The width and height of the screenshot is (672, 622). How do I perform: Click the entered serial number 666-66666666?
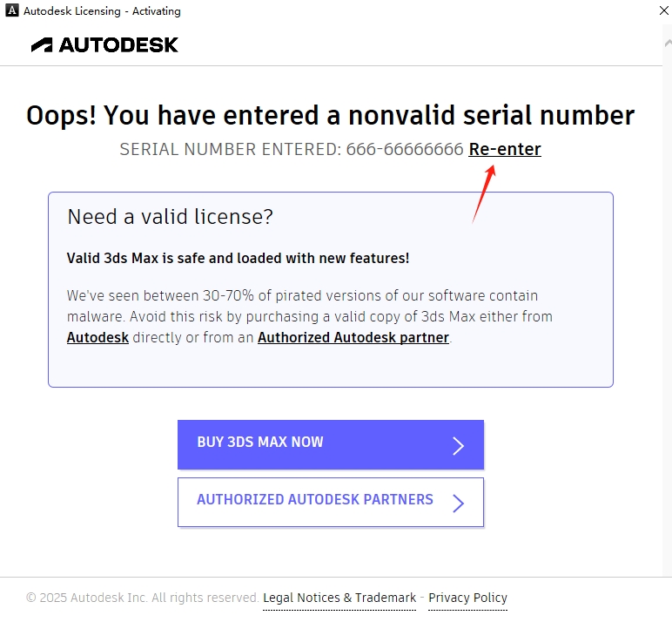click(404, 149)
